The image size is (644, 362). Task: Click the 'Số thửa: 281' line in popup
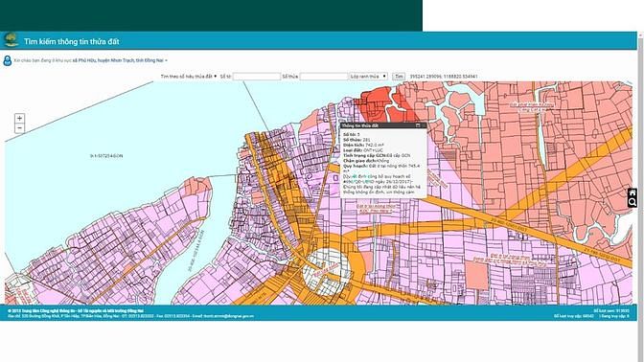coord(356,140)
